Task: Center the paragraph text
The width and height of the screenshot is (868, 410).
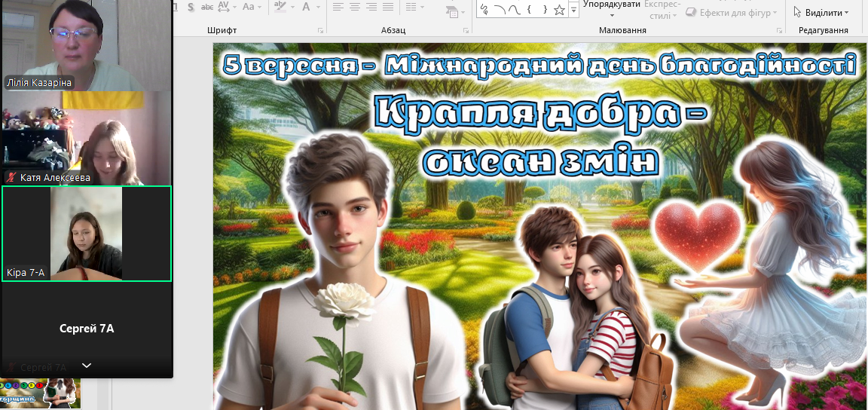Action: pos(356,7)
